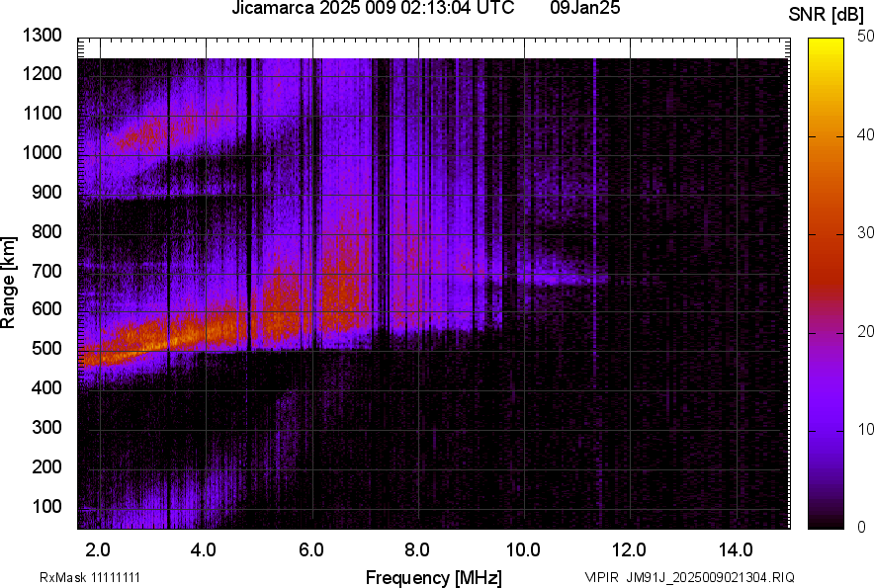Screen dimensions: 874x588
Task: Click the 8.0 tick on the frequency axis
Action: 417,549
